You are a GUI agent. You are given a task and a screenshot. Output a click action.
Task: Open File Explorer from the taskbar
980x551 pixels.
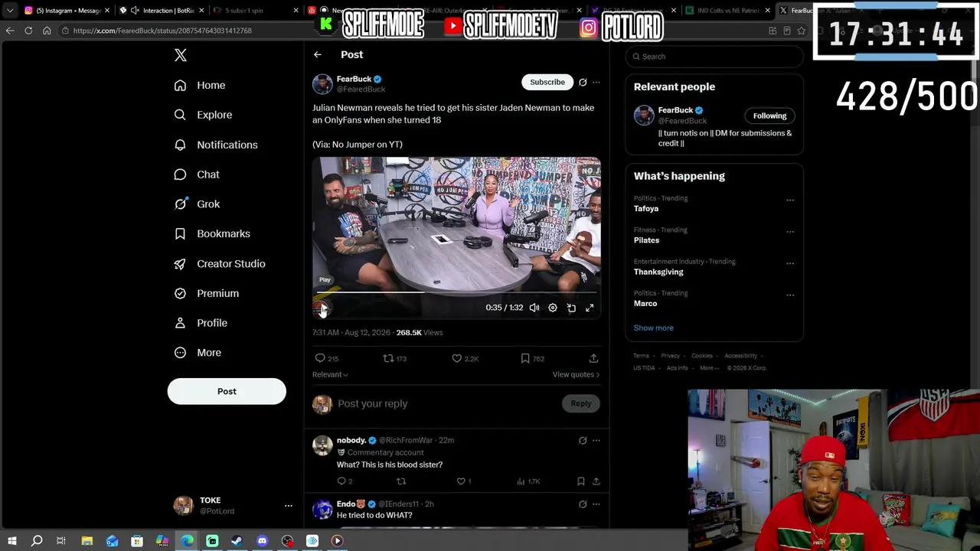[87, 541]
